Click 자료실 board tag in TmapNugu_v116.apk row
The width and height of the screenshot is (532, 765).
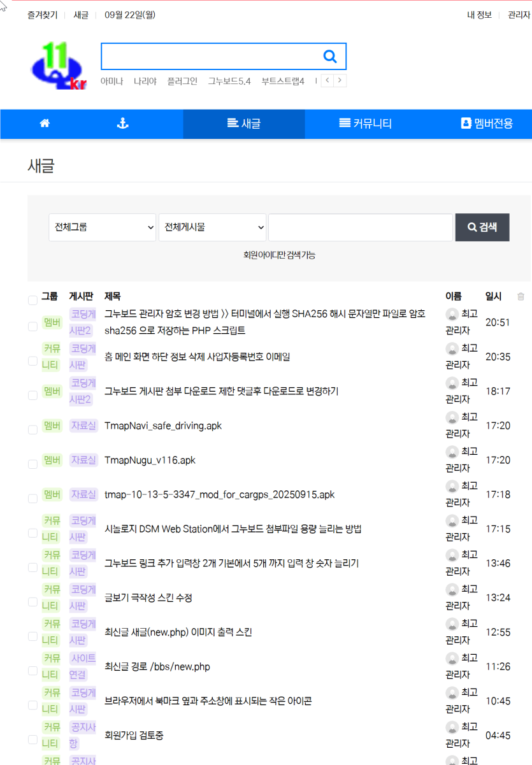pyautogui.click(x=83, y=460)
